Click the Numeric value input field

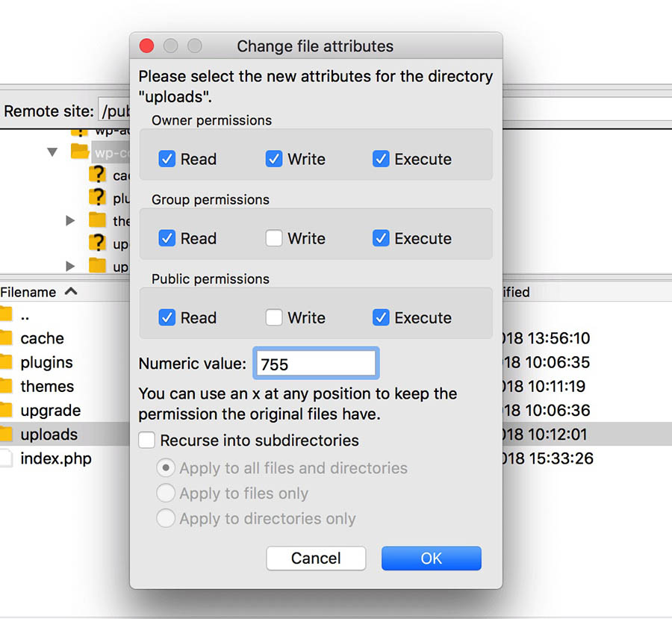315,364
